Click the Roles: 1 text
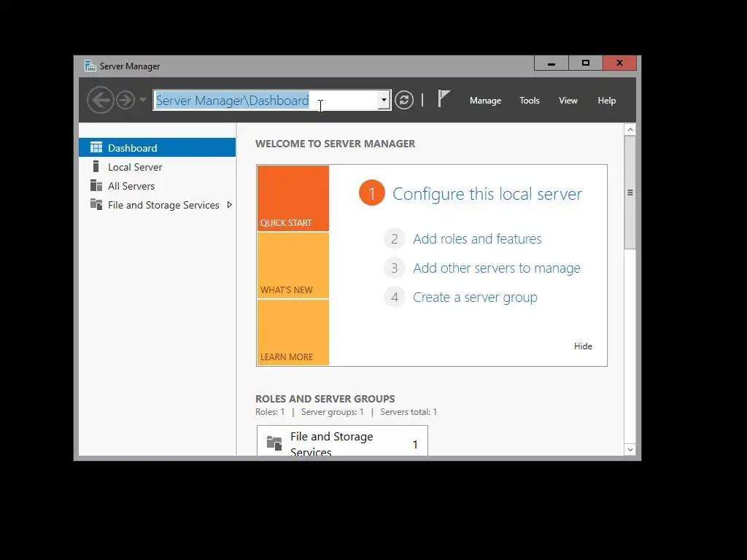Viewport: 747px width, 560px height. (x=270, y=412)
